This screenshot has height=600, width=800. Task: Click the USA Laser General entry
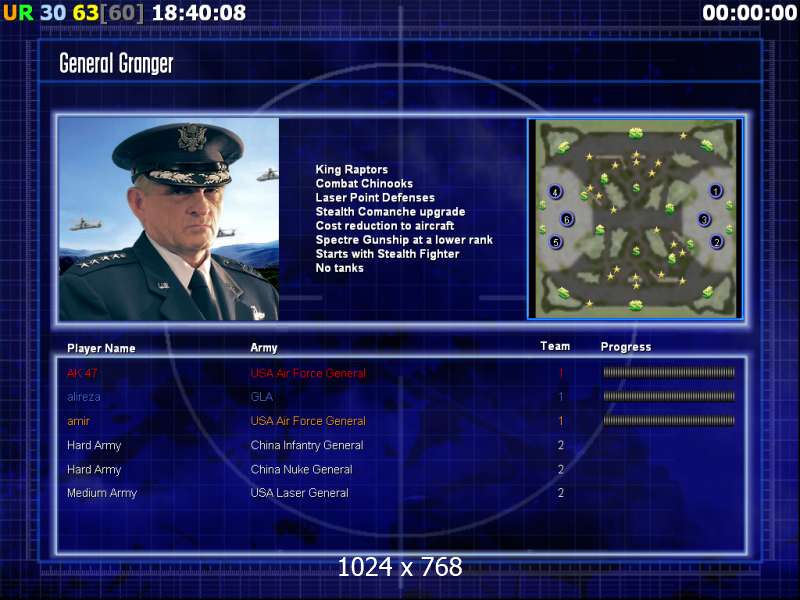(300, 493)
